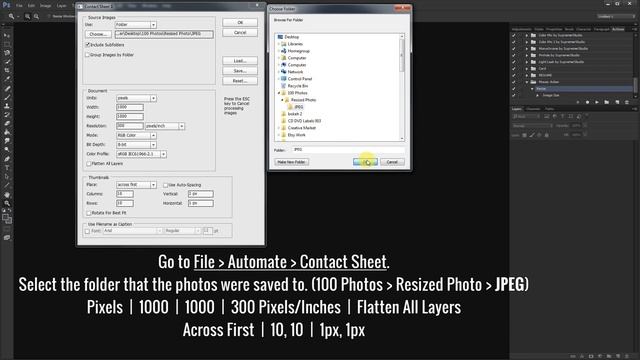The image size is (640, 360).
Task: Click zoom-in magnifier in options bar
Action: click(x=27, y=16)
